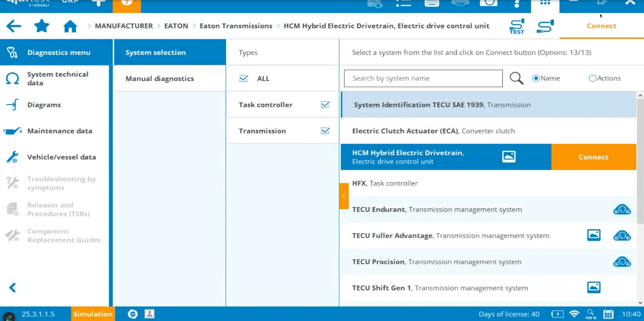Click Eaton Transmissions breadcrumb link
644x321 pixels.
(236, 26)
